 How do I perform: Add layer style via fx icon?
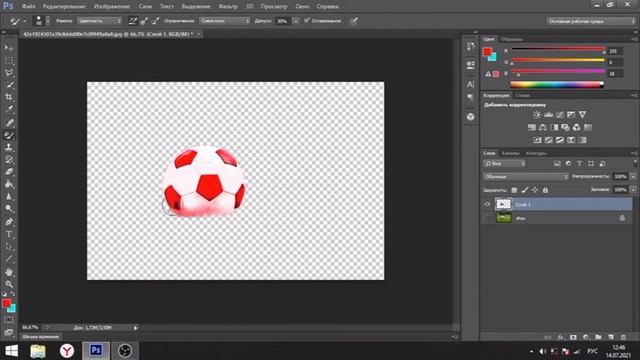pos(561,337)
